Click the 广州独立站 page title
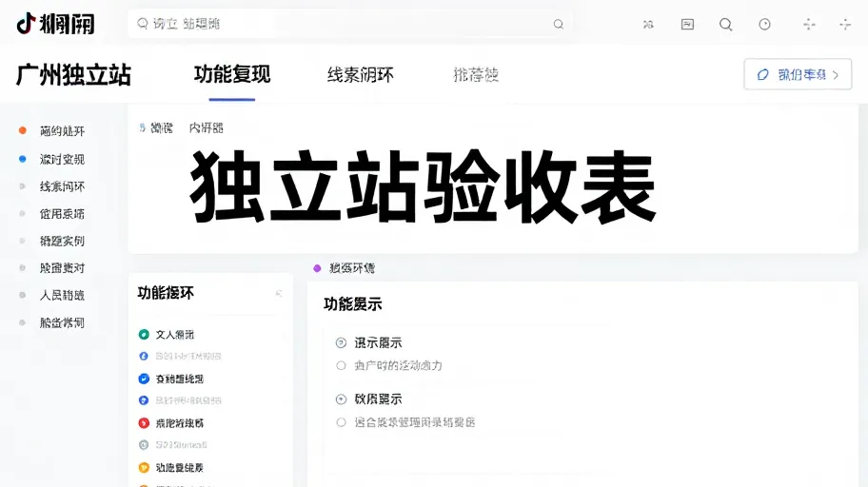This screenshot has width=868, height=487. tap(73, 75)
